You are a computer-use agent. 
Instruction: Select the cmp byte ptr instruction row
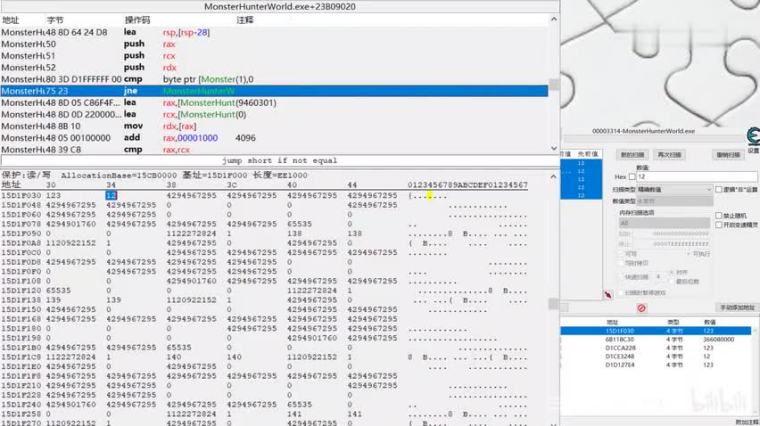coord(274,79)
